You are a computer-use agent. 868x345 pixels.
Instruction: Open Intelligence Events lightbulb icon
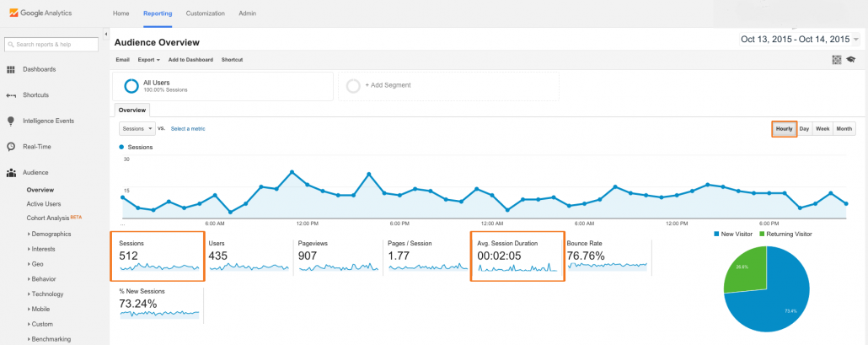pyautogui.click(x=11, y=121)
